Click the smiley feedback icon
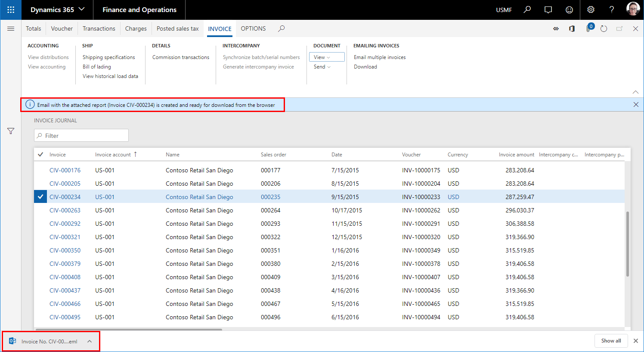 [569, 9]
